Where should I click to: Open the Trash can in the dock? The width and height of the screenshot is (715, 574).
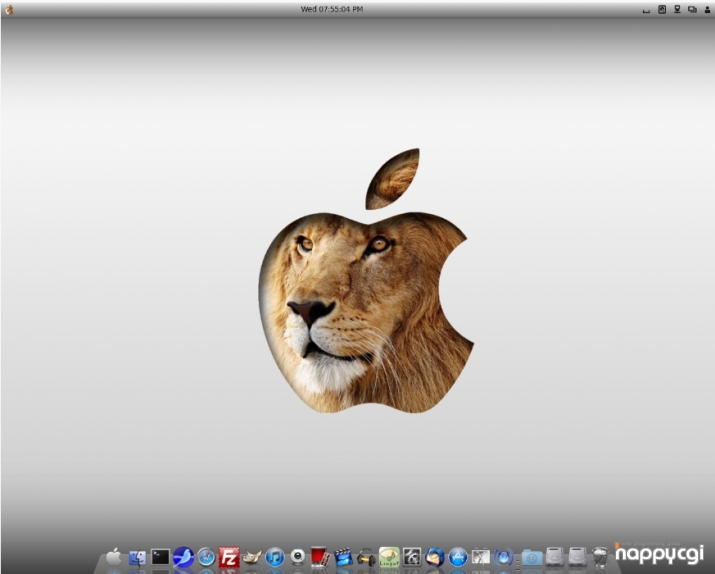(600, 557)
